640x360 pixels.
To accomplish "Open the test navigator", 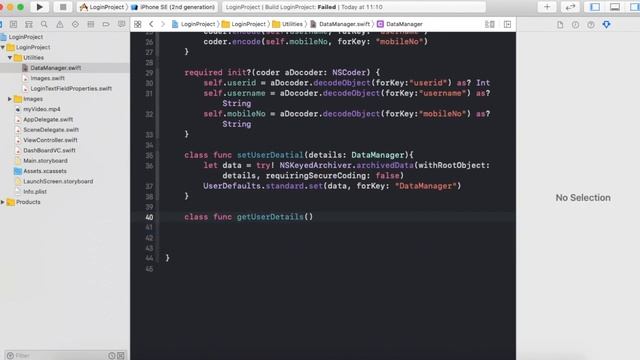I will coord(75,24).
